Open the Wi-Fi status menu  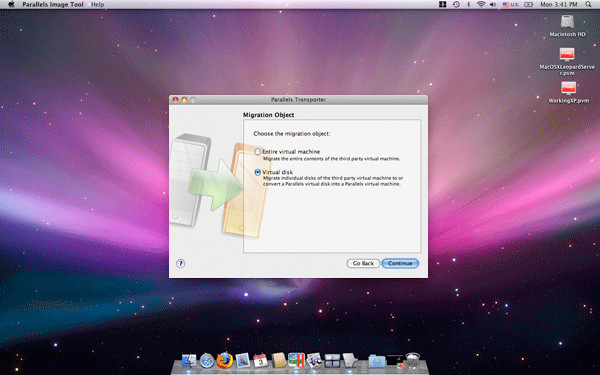481,5
